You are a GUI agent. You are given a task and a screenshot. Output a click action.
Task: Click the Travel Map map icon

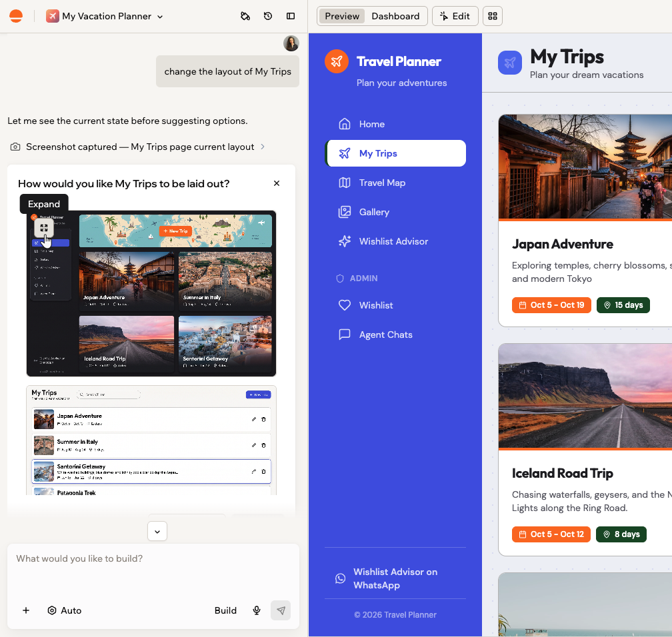pos(345,183)
